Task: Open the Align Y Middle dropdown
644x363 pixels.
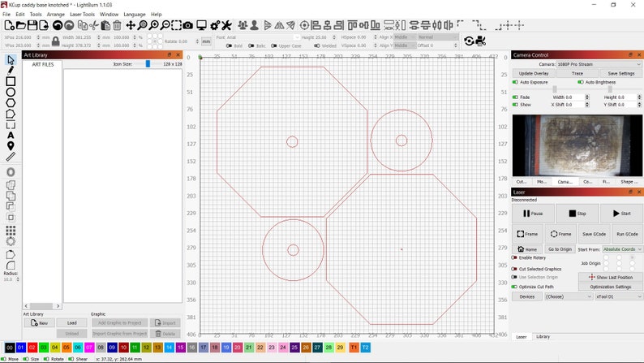Action: [404, 45]
